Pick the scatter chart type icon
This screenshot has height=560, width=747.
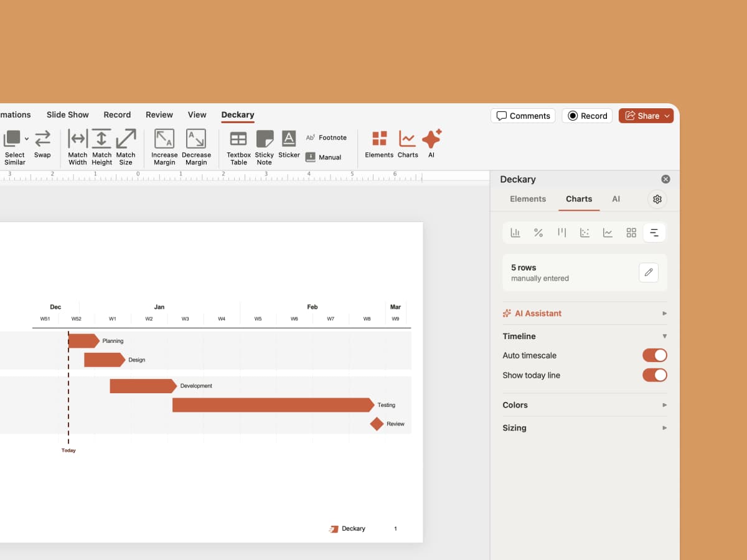pos(585,233)
